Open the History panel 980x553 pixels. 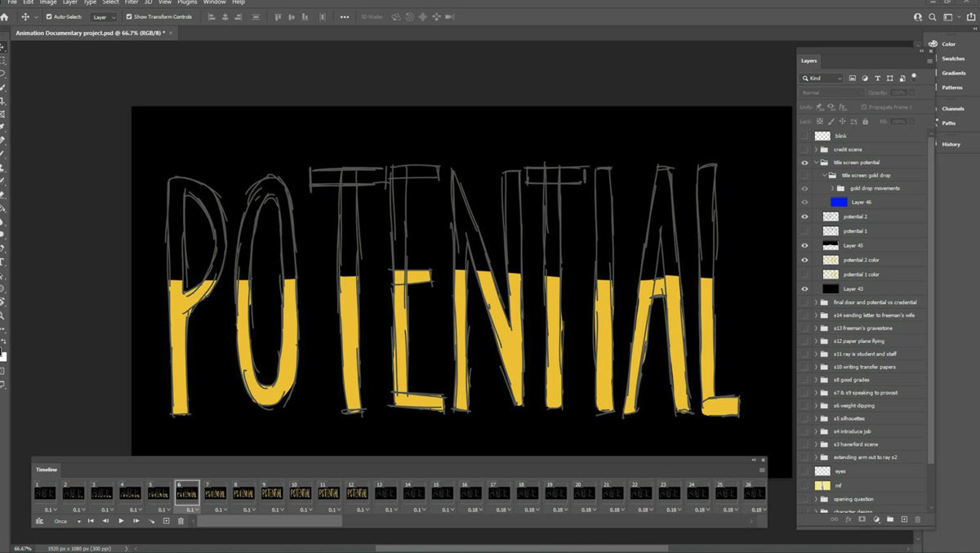pyautogui.click(x=951, y=145)
